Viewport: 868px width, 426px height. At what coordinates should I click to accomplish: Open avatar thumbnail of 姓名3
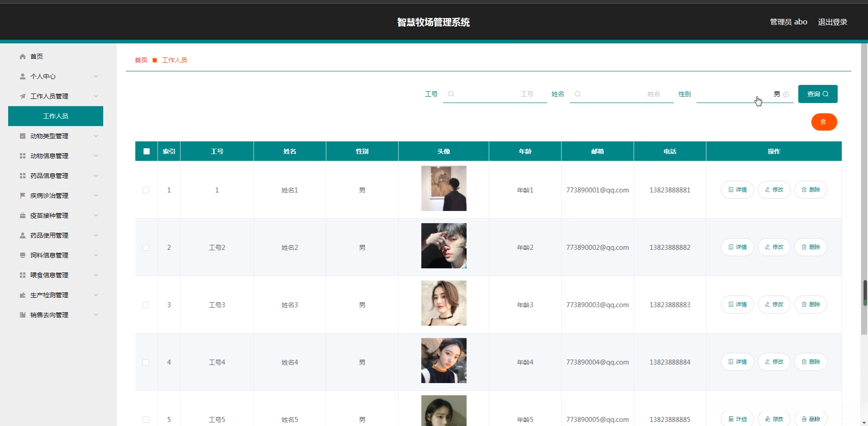[x=444, y=303]
